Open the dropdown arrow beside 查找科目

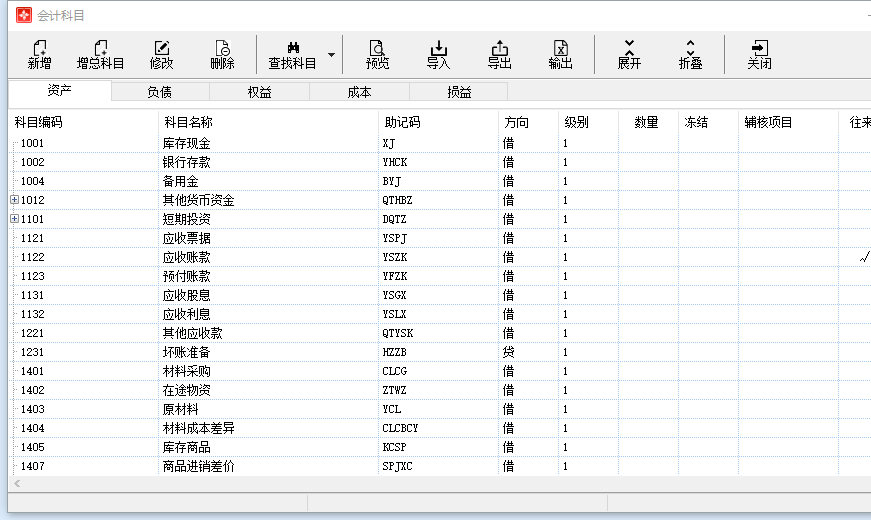tap(331, 55)
